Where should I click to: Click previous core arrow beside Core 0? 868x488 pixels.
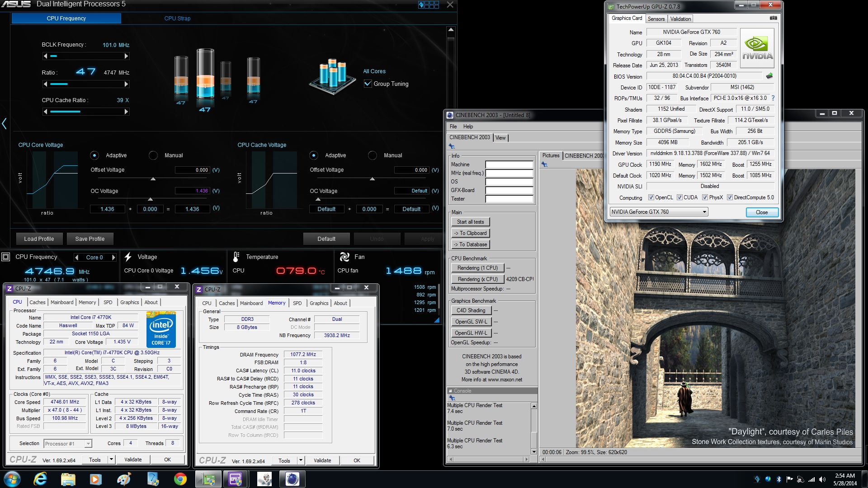click(x=77, y=258)
